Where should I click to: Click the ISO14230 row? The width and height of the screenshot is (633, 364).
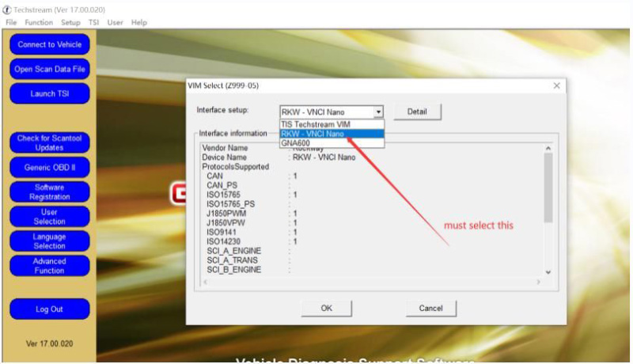pos(252,241)
